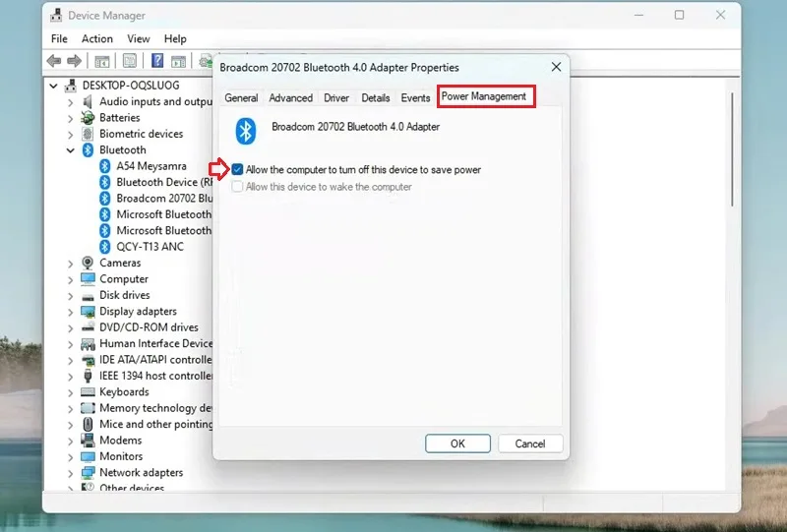Click the forward arrow toolbar icon
The image size is (787, 532).
74,61
